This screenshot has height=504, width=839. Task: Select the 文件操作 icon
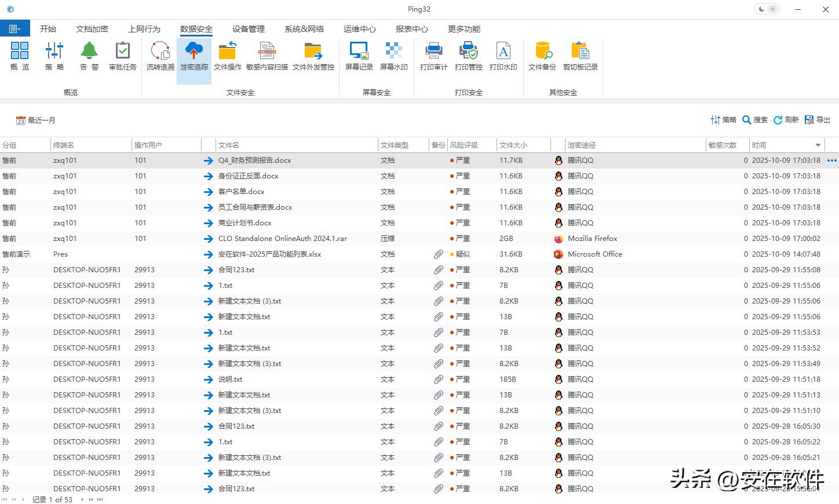[227, 56]
